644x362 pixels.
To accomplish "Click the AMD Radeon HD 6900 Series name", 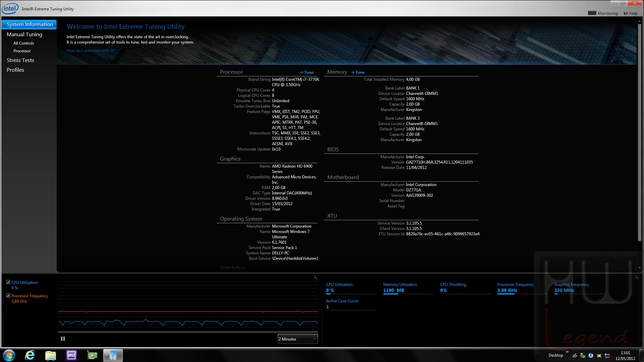I will tap(292, 169).
